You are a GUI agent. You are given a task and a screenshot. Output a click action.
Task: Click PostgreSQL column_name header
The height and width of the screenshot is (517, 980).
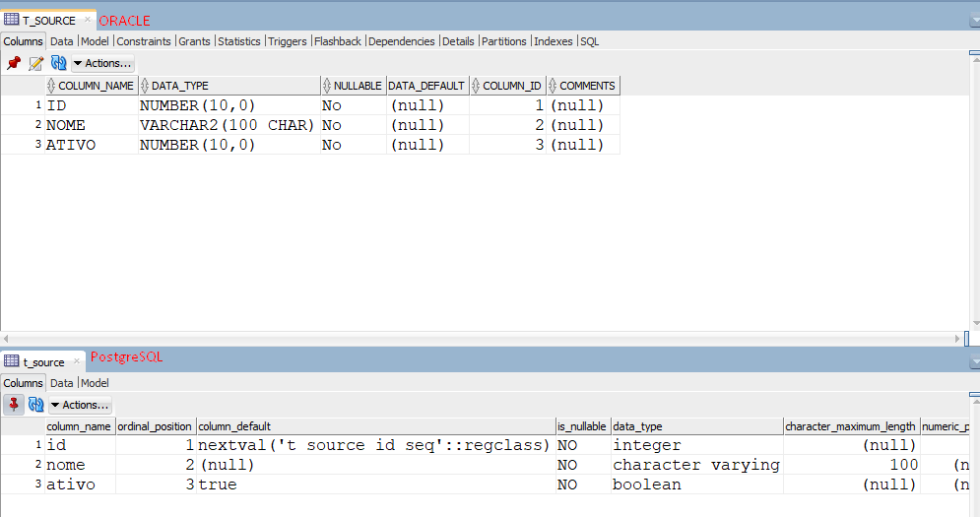pos(80,426)
